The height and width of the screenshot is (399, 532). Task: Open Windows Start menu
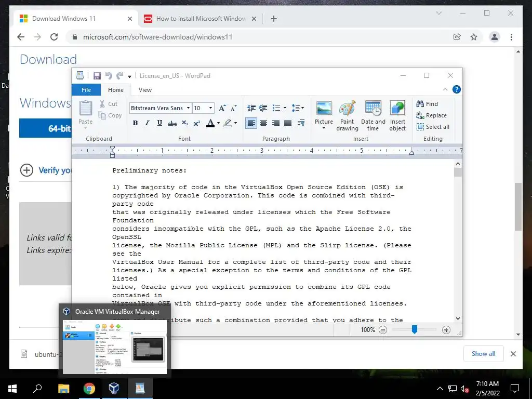(x=12, y=388)
